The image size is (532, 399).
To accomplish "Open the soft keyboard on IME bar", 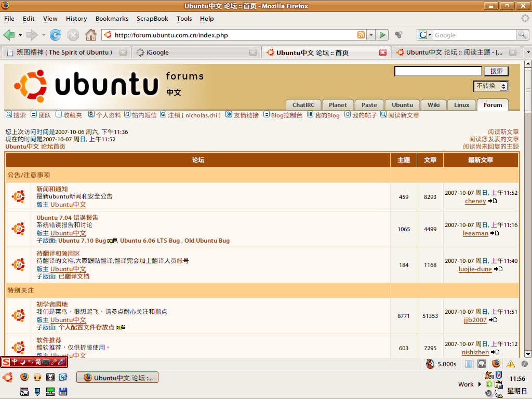I will pos(46,362).
